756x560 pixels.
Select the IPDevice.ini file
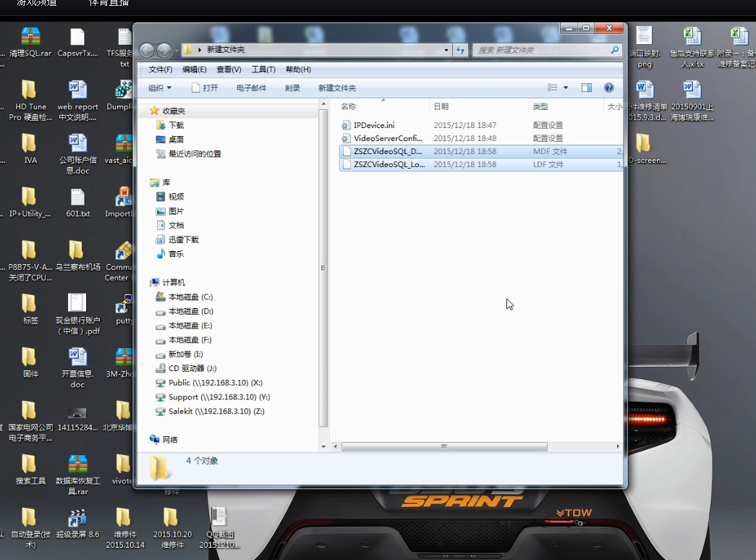click(x=373, y=125)
